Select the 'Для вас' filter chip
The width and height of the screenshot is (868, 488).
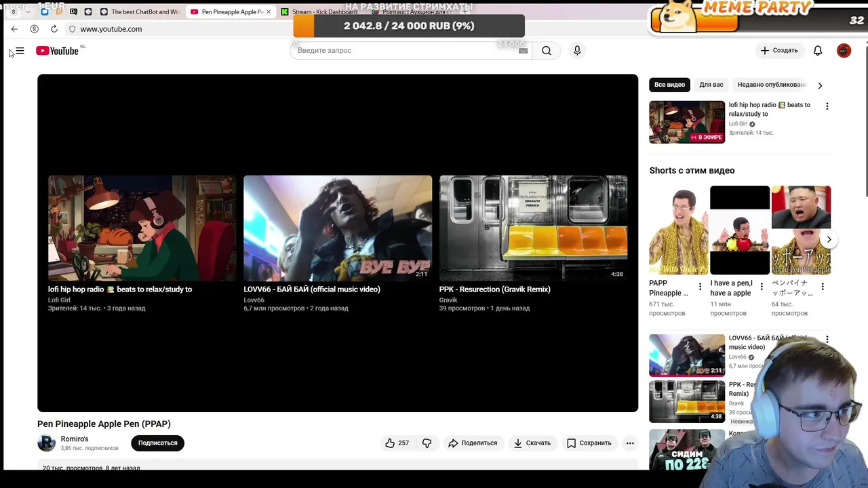point(711,85)
